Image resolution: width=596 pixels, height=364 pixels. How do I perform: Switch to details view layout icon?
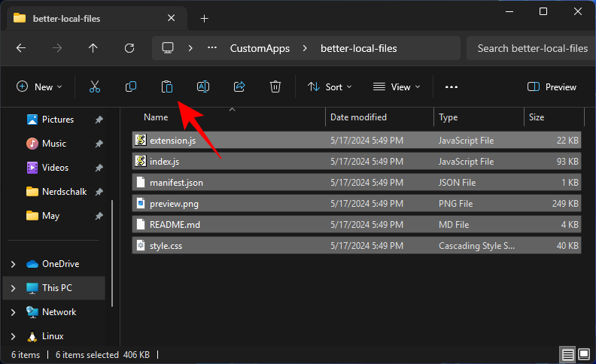coord(567,354)
